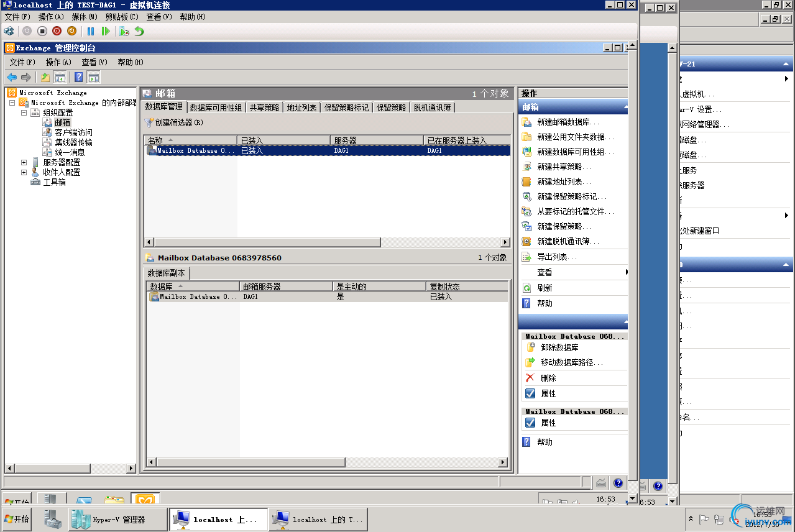795x532 pixels.
Task: Click 卸除数据库 action
Action: point(559,347)
